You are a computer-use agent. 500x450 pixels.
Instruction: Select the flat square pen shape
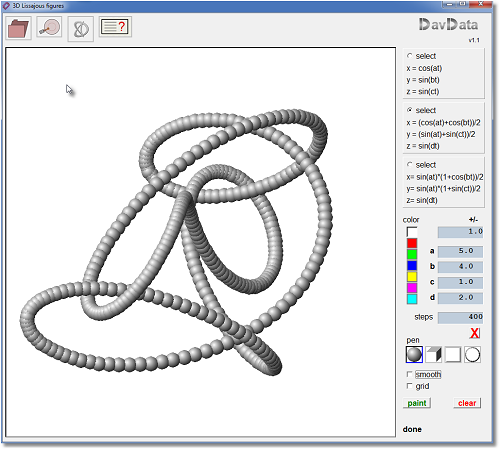tap(453, 354)
